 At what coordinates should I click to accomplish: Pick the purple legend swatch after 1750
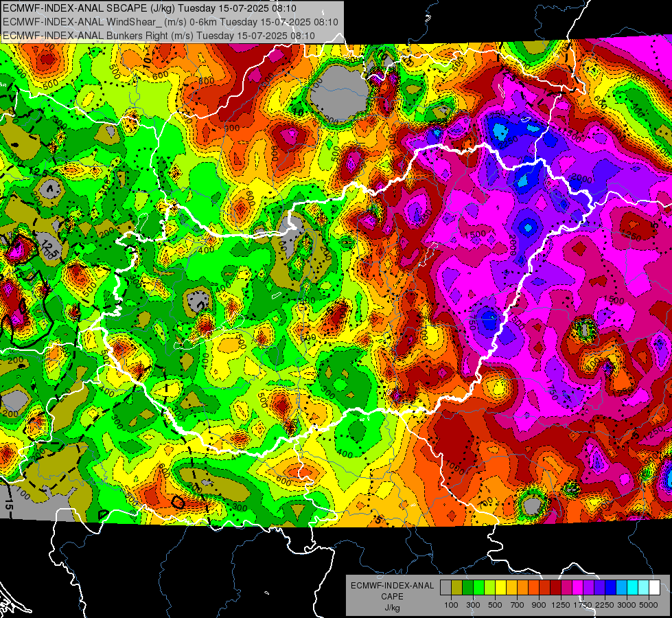[588, 588]
